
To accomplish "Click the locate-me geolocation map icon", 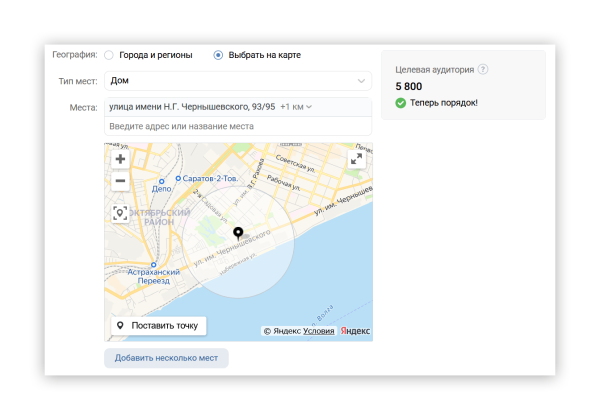I will point(121,213).
